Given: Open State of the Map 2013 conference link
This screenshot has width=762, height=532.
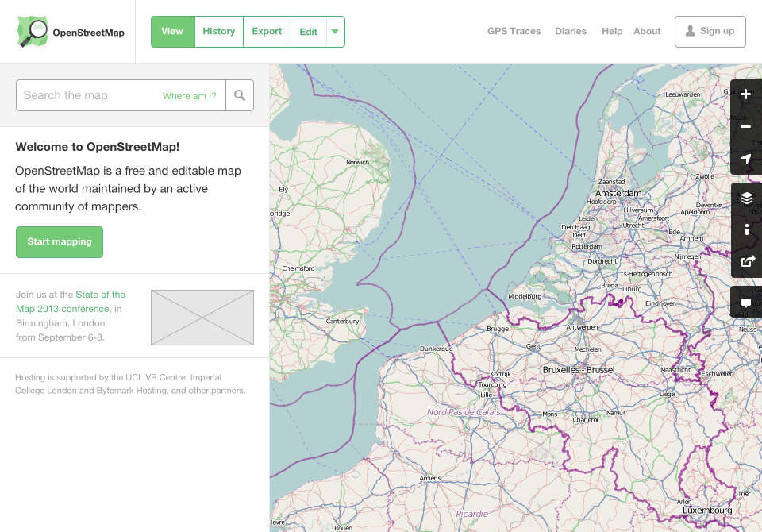Looking at the screenshot, I should (71, 302).
